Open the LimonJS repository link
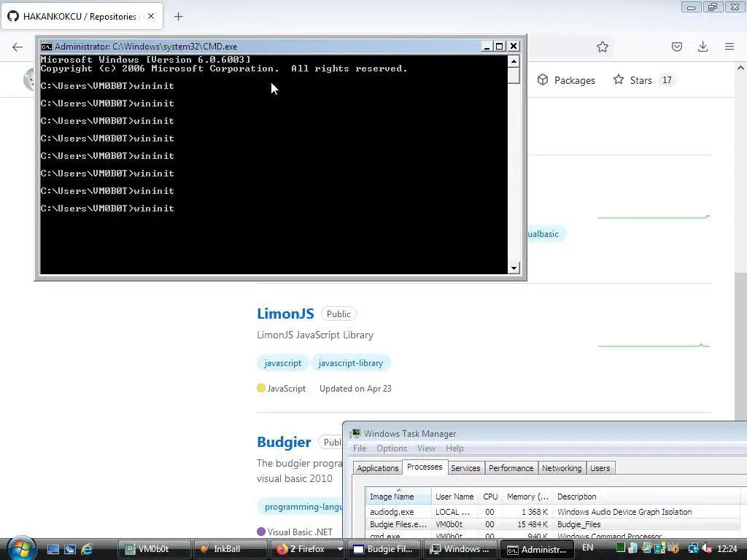 pyautogui.click(x=285, y=314)
